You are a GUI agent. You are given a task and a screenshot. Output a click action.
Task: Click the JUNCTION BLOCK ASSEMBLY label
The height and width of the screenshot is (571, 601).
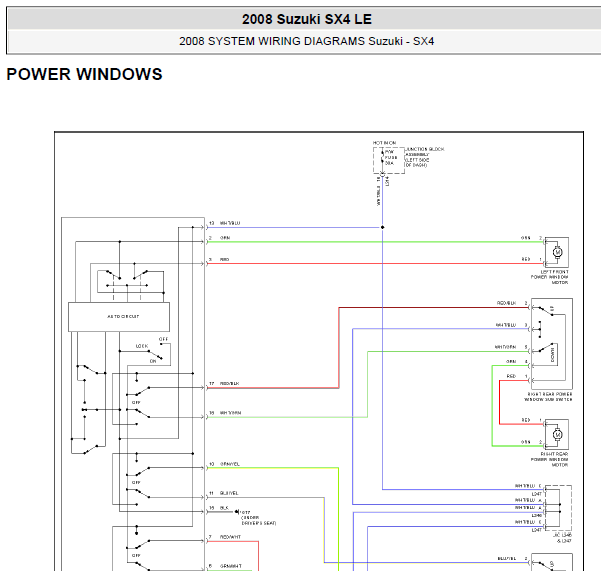point(425,157)
